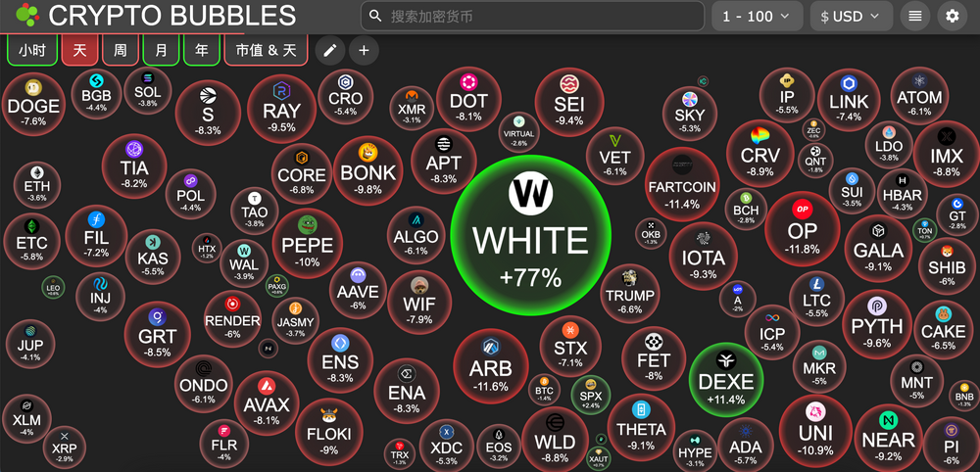This screenshot has height=472, width=980.
Task: Select the 天 (day) tab
Action: 79,50
